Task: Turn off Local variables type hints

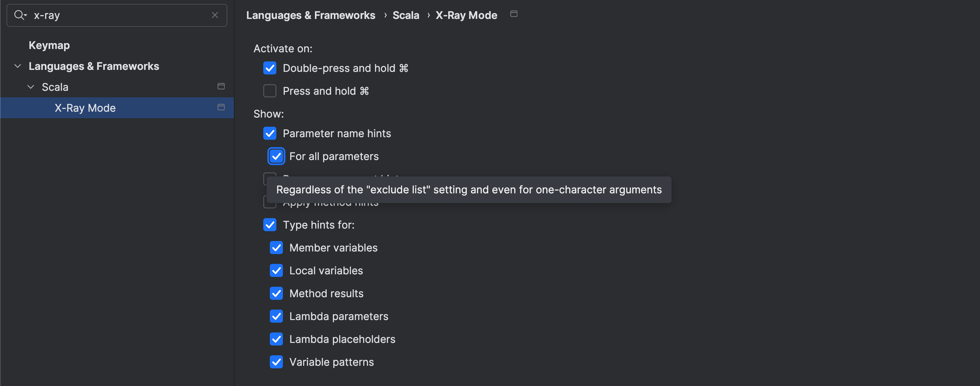Action: (276, 270)
